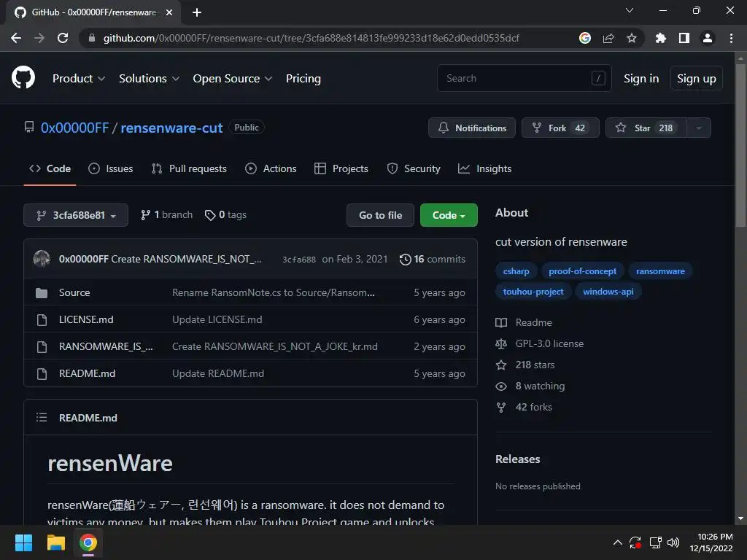
Task: Open Chrome three-dot menu
Action: 731,38
